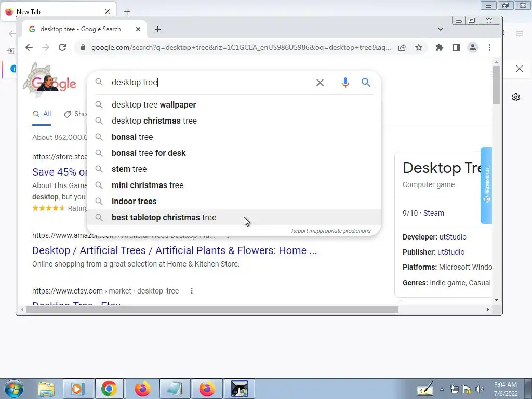Click the vertical scrollbar thumb
The width and height of the screenshot is (532, 399).
[496, 85]
